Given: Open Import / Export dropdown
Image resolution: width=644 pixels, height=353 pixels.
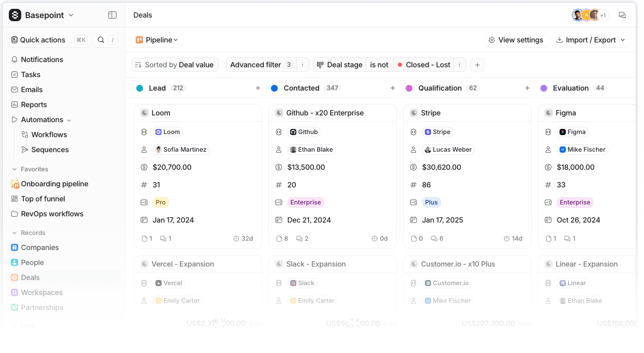Looking at the screenshot, I should pyautogui.click(x=591, y=40).
